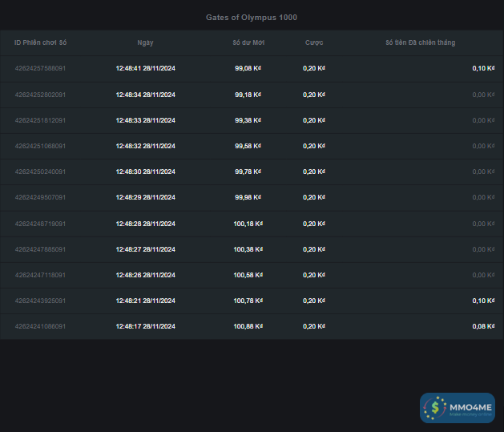Open the session ID in the 12:48:17 row

coord(40,326)
